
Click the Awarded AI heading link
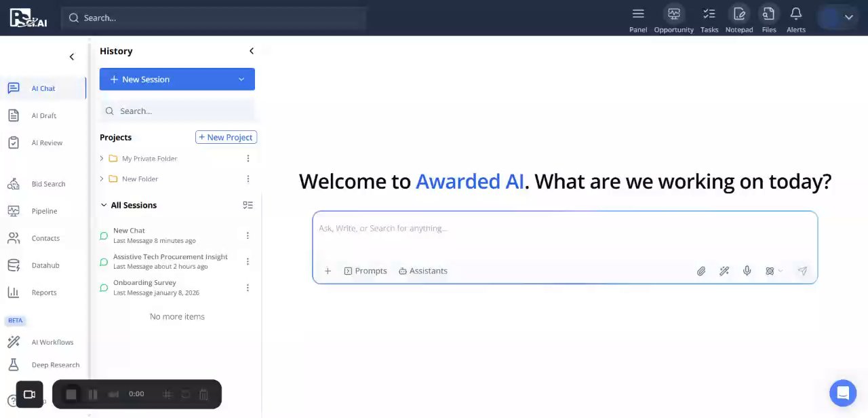(469, 181)
